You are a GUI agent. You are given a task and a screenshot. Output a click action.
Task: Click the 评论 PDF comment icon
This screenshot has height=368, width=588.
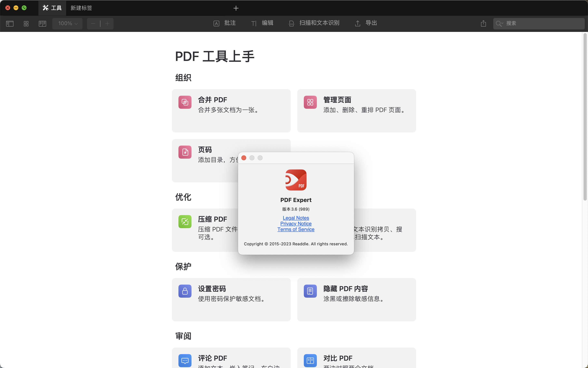[x=185, y=360]
